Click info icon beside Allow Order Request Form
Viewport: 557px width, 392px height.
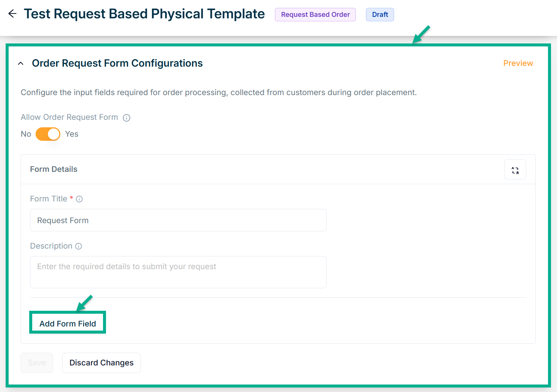coord(127,118)
